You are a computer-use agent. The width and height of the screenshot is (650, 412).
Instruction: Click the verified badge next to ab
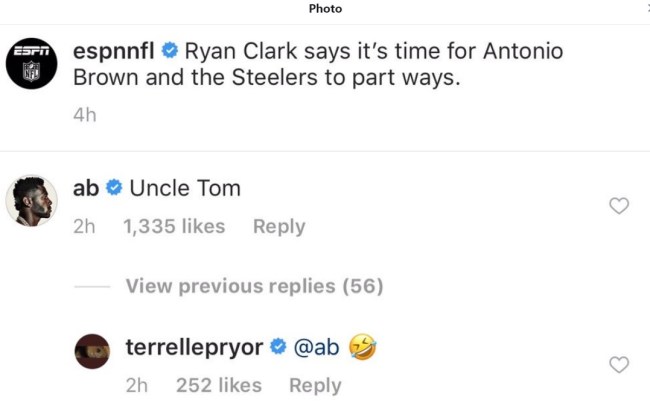coord(114,188)
